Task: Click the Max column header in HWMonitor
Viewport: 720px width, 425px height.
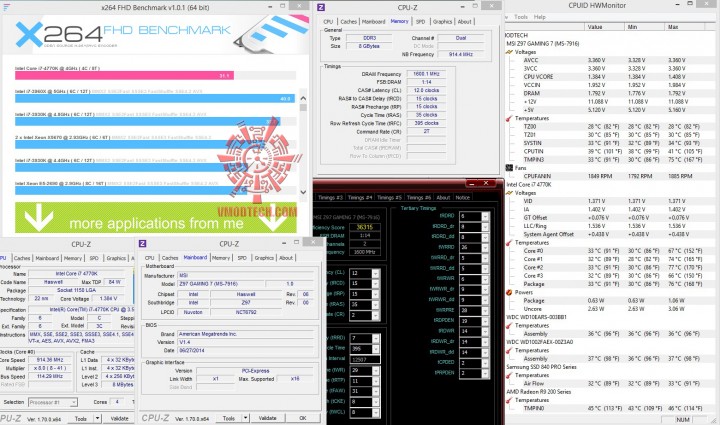Action: pyautogui.click(x=687, y=27)
